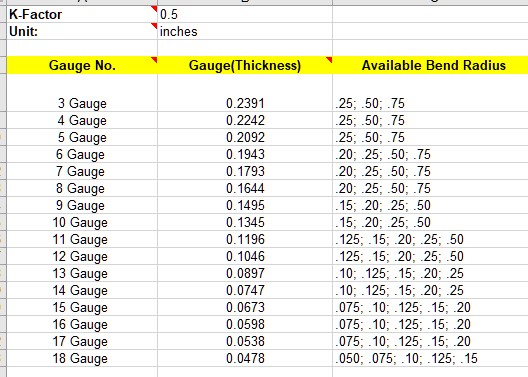
Task: Select the Available Bend Radius header
Action: click(430, 65)
